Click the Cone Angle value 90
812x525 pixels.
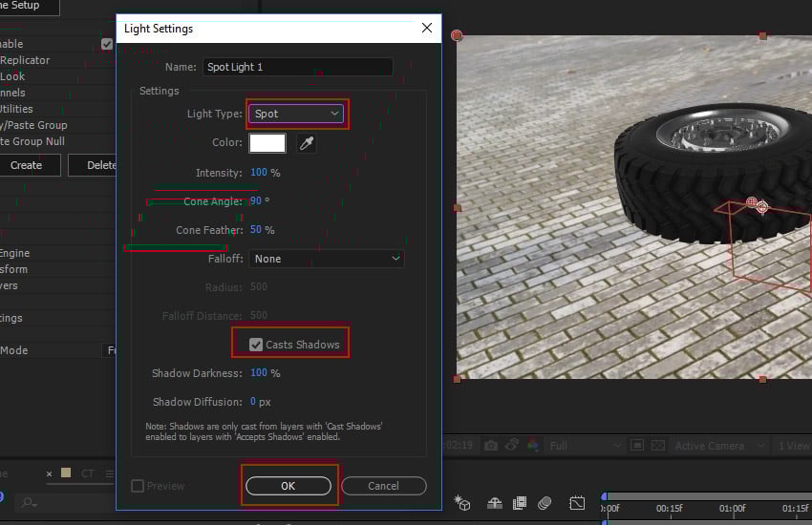256,200
